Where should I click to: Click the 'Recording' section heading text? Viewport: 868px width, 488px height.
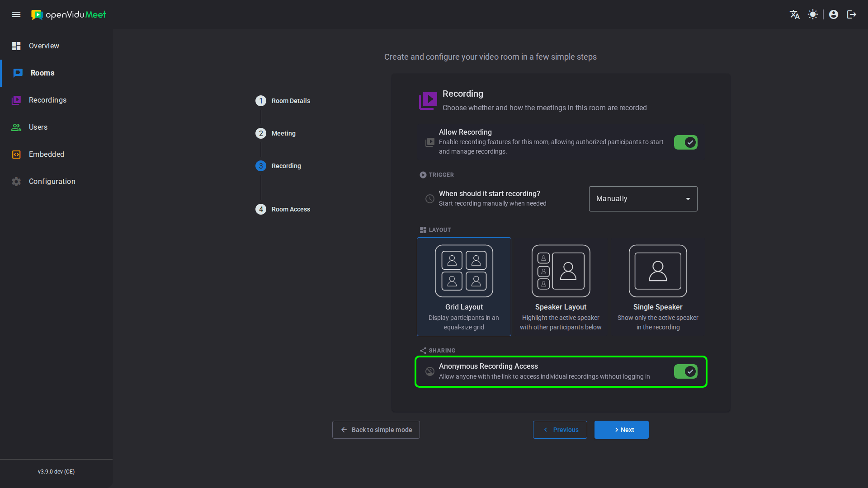click(462, 94)
